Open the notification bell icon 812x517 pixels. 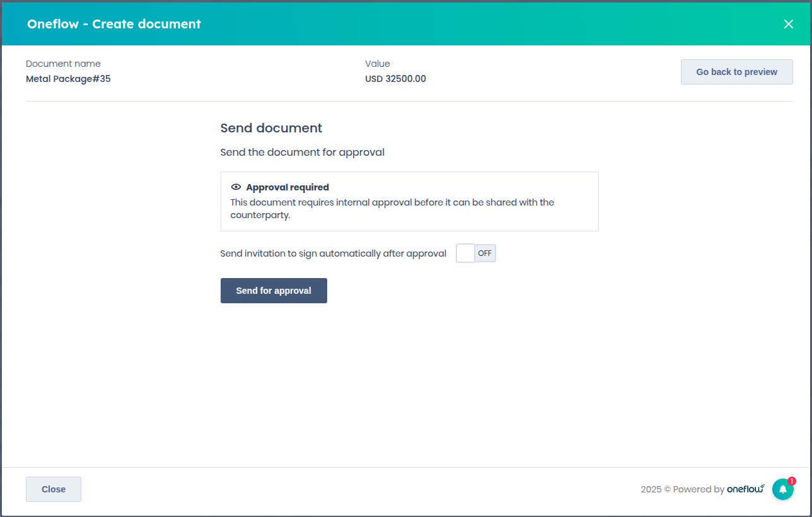(x=782, y=489)
